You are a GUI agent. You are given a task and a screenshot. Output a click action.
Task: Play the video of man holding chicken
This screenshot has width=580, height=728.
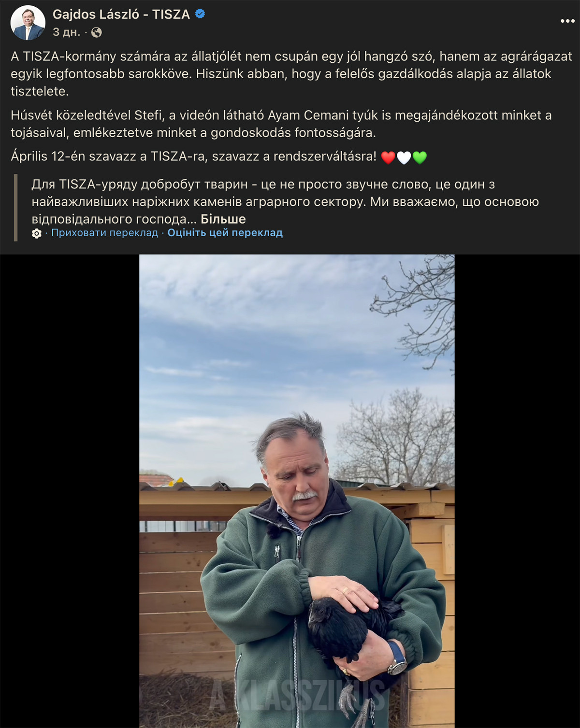coord(297,491)
